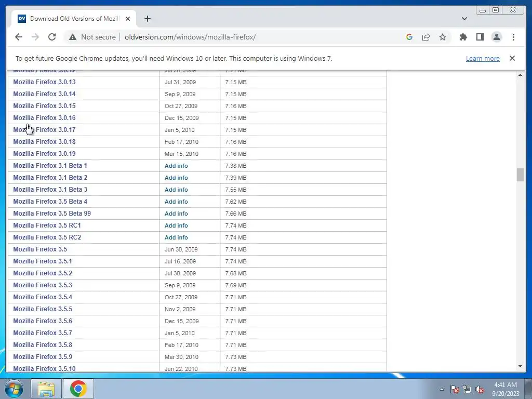Screen dimensions: 532x399
Task: Open Chrome's three-dot menu
Action: [513, 37]
